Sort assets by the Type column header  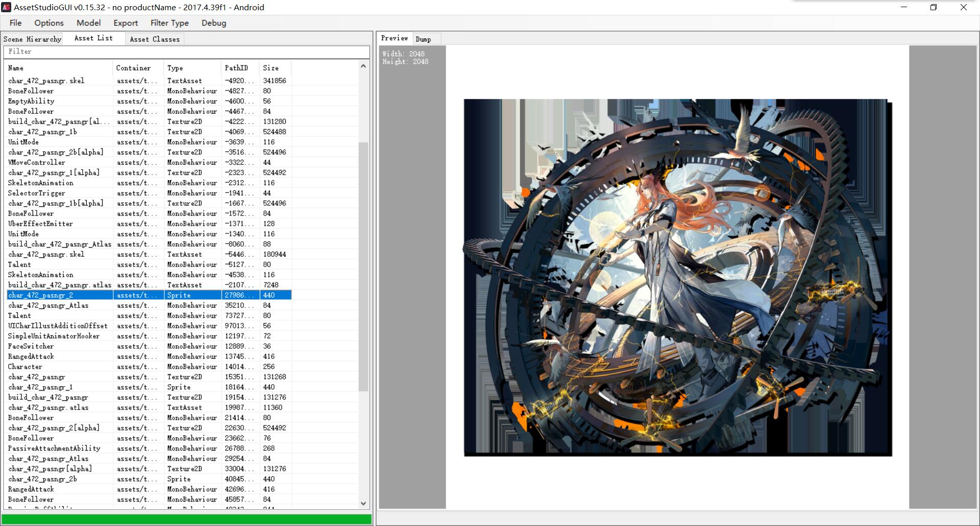pyautogui.click(x=192, y=68)
